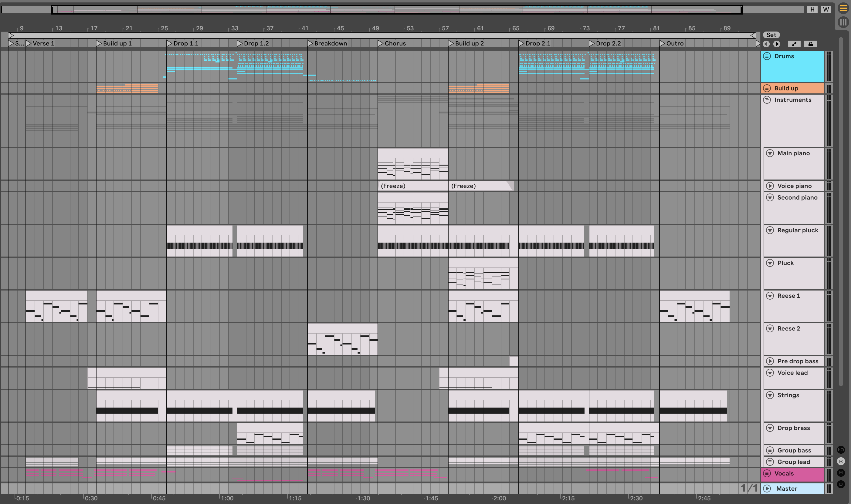
Task: Optimize arrangement height with H button
Action: [x=812, y=9]
